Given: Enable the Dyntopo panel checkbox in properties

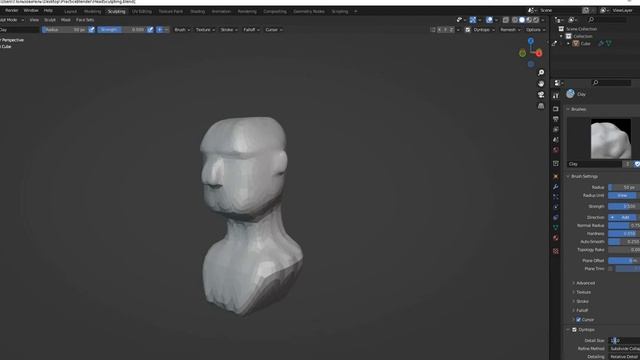Looking at the screenshot, I should (574, 329).
